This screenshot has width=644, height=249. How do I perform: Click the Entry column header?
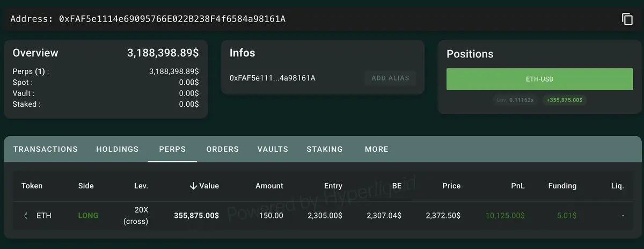tap(333, 186)
